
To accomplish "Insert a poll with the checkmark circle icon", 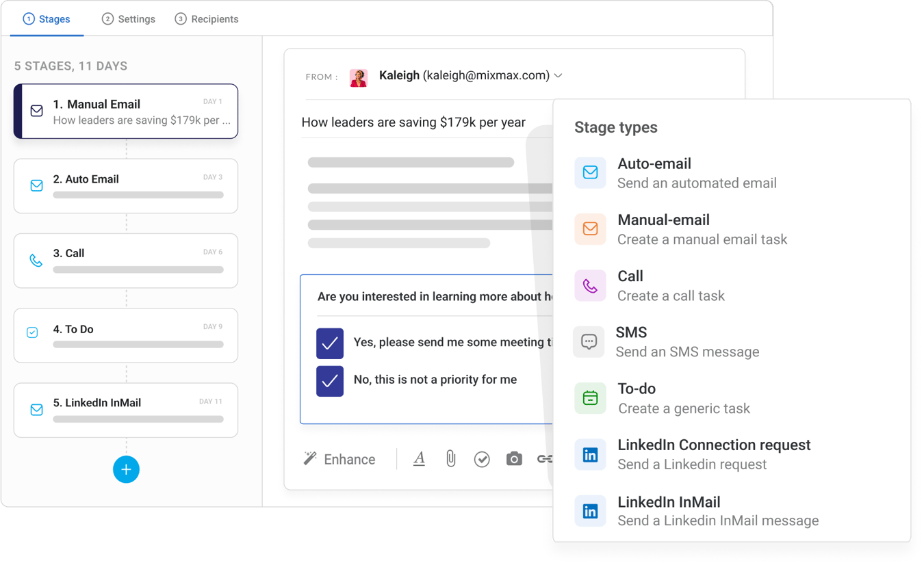I will (482, 459).
